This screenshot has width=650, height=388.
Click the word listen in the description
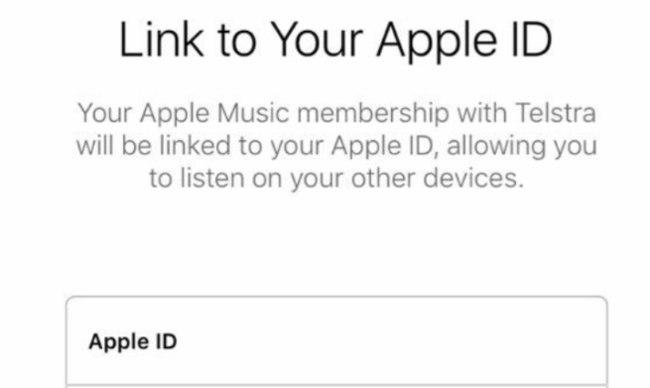212,178
